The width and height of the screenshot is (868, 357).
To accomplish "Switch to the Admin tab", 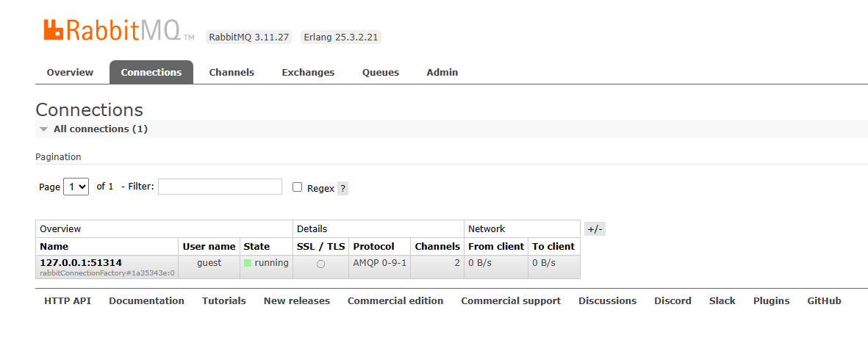I will point(442,73).
